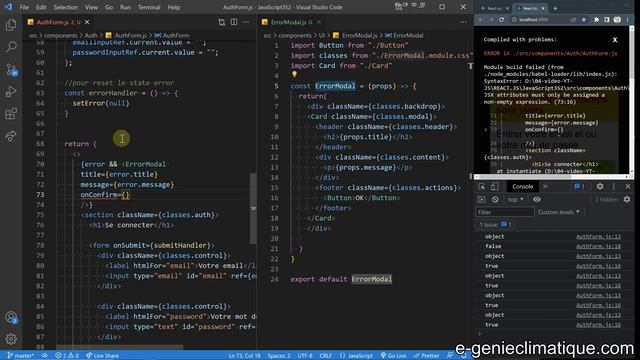Reload the localhost browser page

[x=501, y=20]
